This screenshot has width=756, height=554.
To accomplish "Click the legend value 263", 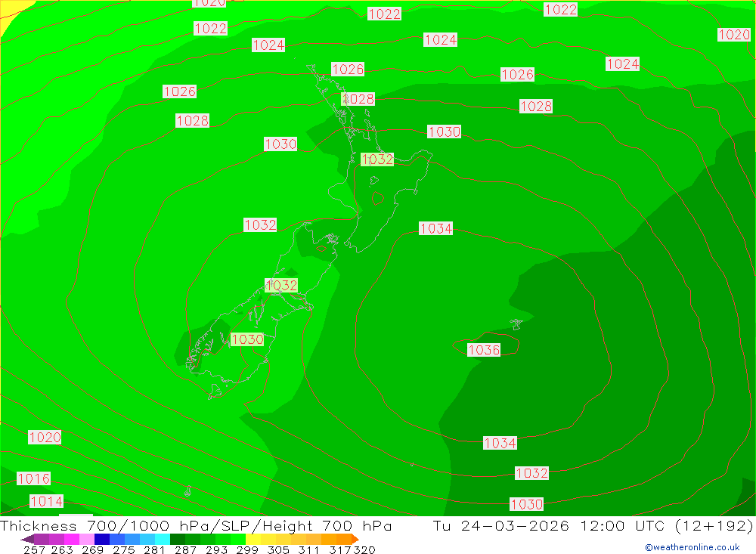I will tap(62, 549).
